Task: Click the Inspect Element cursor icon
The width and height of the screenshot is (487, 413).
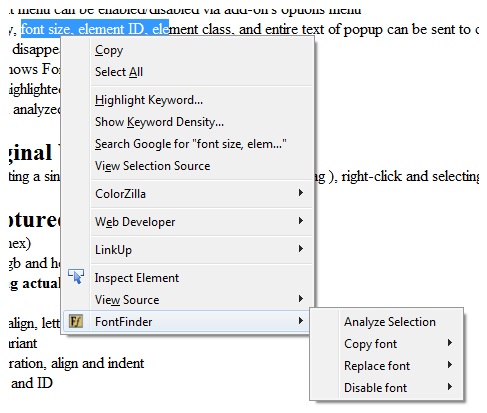Action: click(76, 277)
